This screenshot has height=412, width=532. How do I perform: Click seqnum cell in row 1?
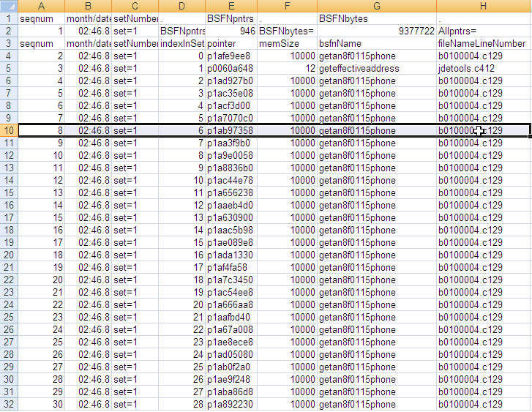tap(42, 19)
